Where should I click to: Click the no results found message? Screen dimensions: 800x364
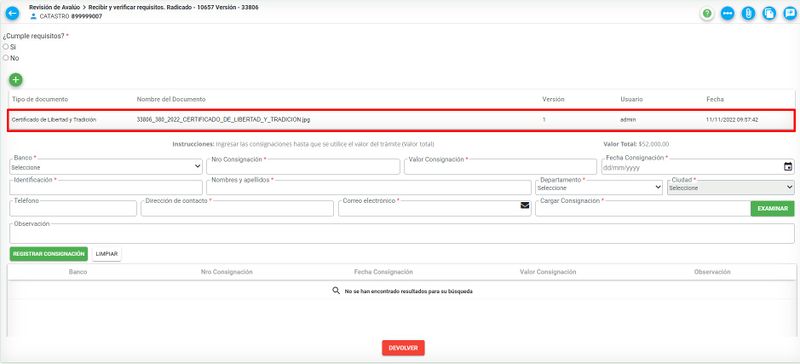click(409, 292)
